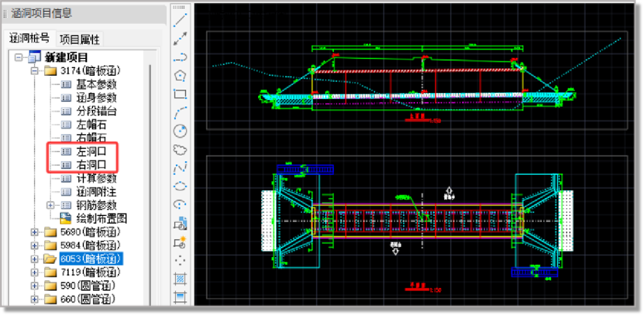The height and width of the screenshot is (315, 644).
Task: Choose the Revision Cloud tool
Action: click(x=180, y=149)
